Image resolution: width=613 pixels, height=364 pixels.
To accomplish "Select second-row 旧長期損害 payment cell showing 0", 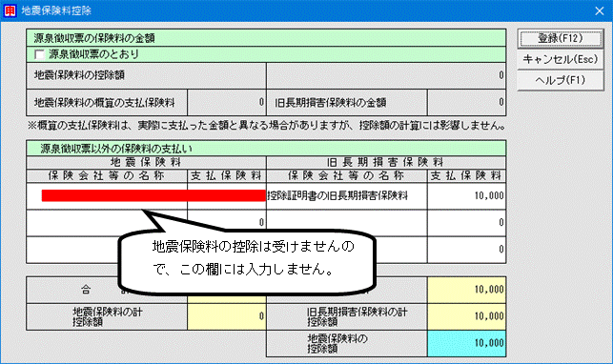I will (x=466, y=223).
